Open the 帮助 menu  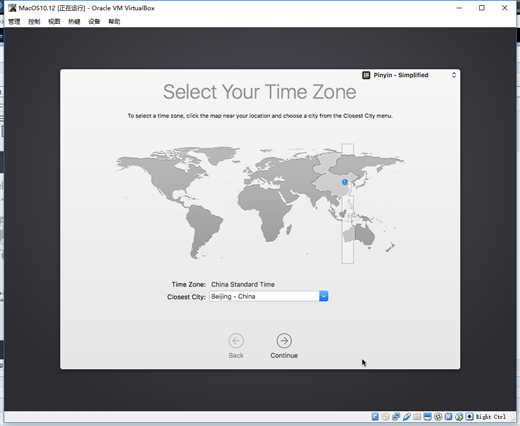click(x=114, y=21)
